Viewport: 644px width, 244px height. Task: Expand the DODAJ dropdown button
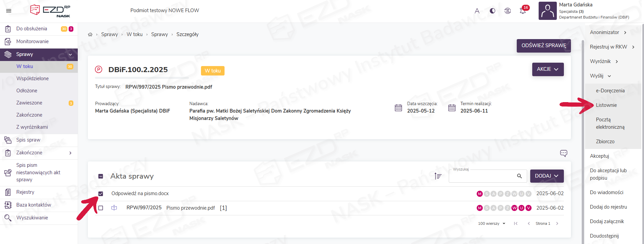[547, 176]
